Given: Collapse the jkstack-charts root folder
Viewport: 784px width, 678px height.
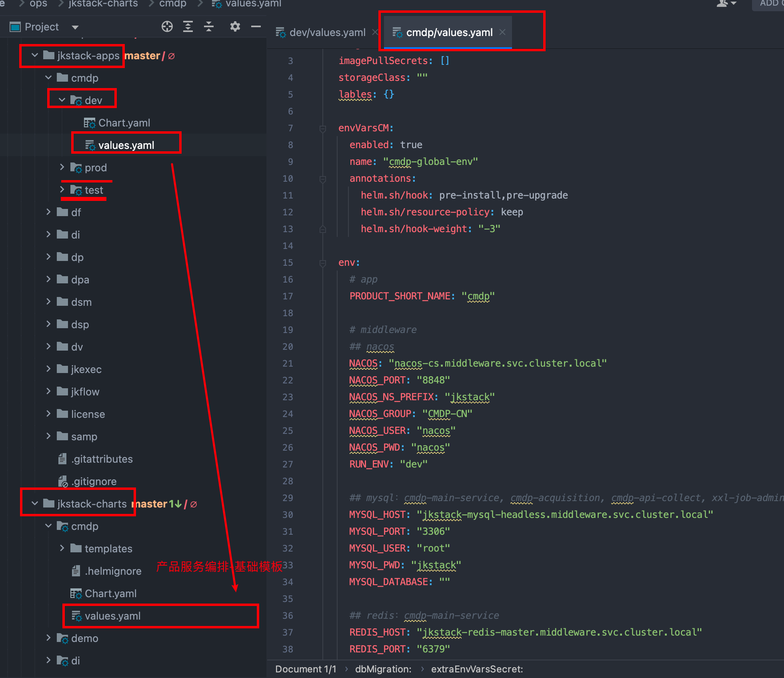Looking at the screenshot, I should (x=35, y=503).
